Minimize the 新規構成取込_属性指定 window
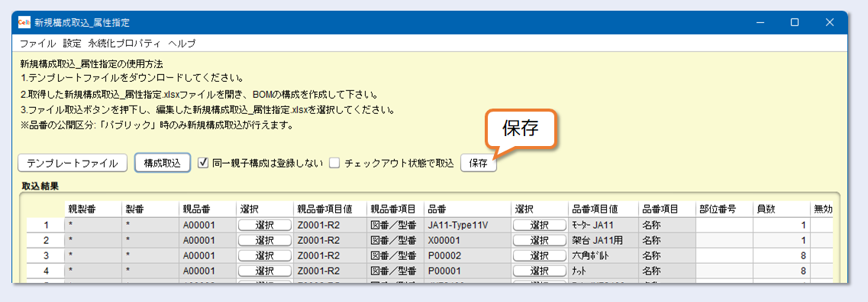The height and width of the screenshot is (302, 868). click(760, 22)
